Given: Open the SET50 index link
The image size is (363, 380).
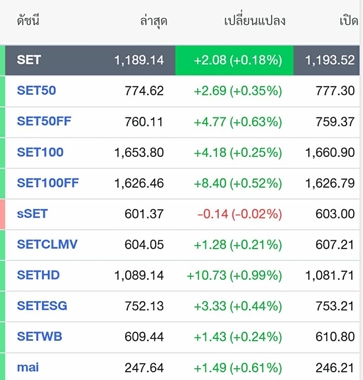Looking at the screenshot, I should tap(36, 91).
